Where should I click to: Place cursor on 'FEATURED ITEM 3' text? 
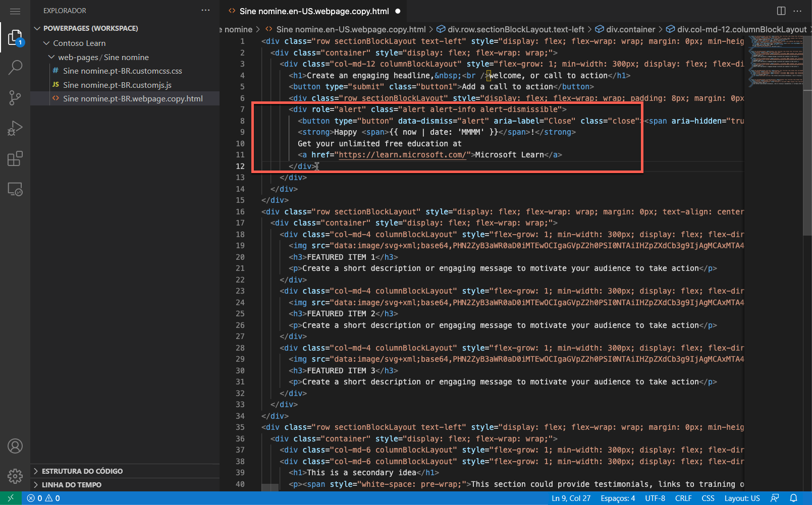click(341, 371)
